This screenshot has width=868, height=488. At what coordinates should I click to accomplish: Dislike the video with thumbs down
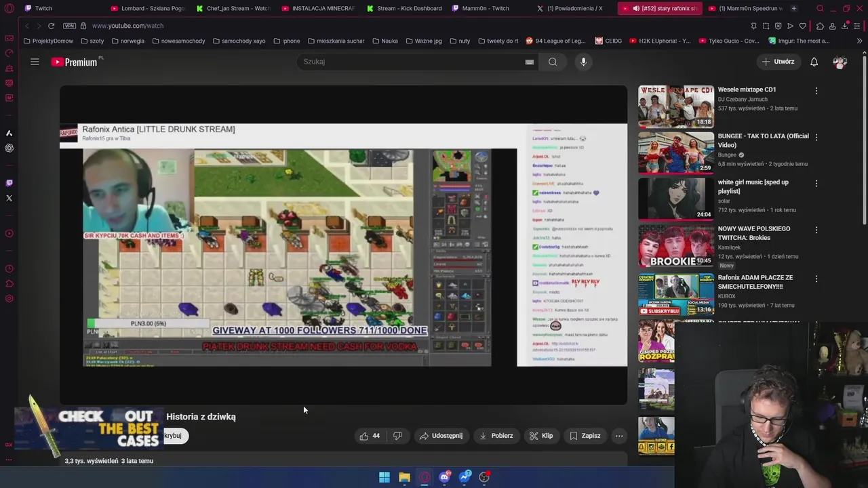coord(397,436)
